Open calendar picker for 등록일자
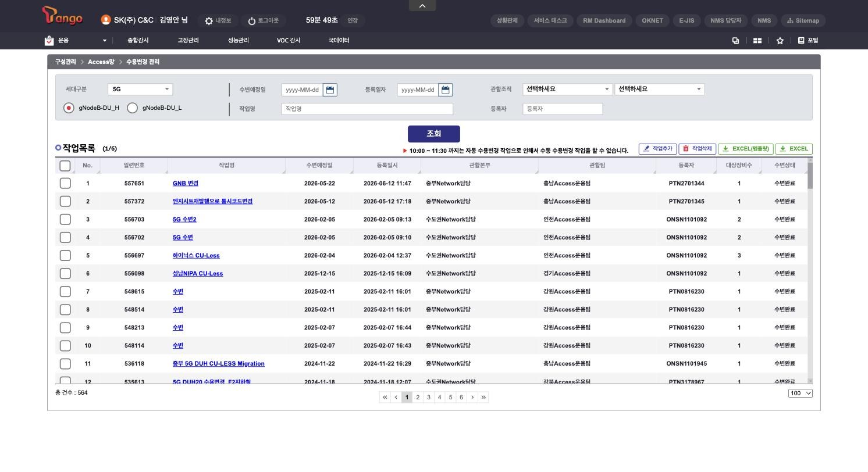The height and width of the screenshot is (472, 868). point(446,90)
